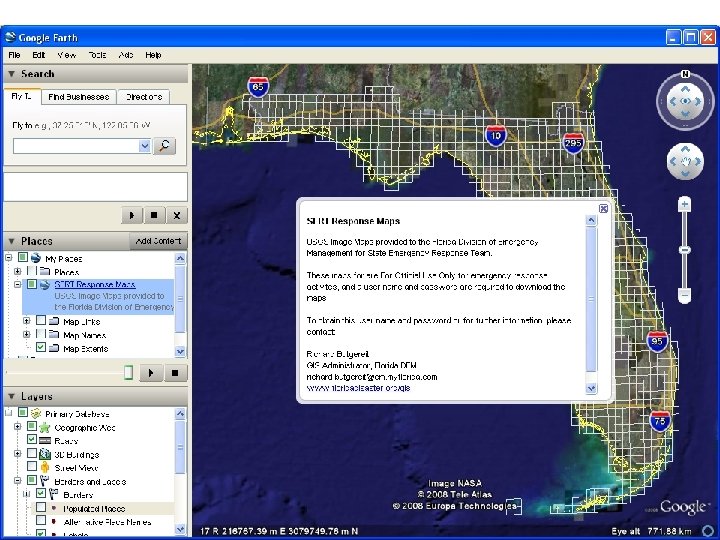Viewport: 720px width, 540px height.
Task: Click look-up arrow on the top joystick
Action: [685, 89]
